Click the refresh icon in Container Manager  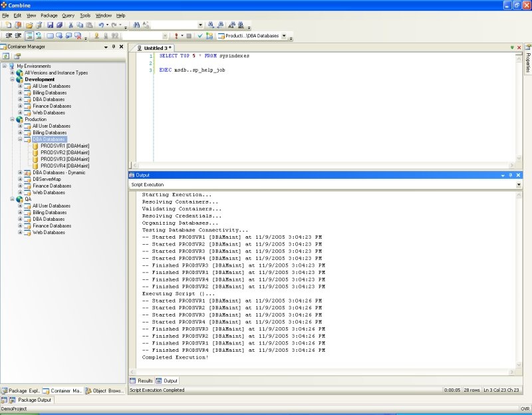point(6,57)
